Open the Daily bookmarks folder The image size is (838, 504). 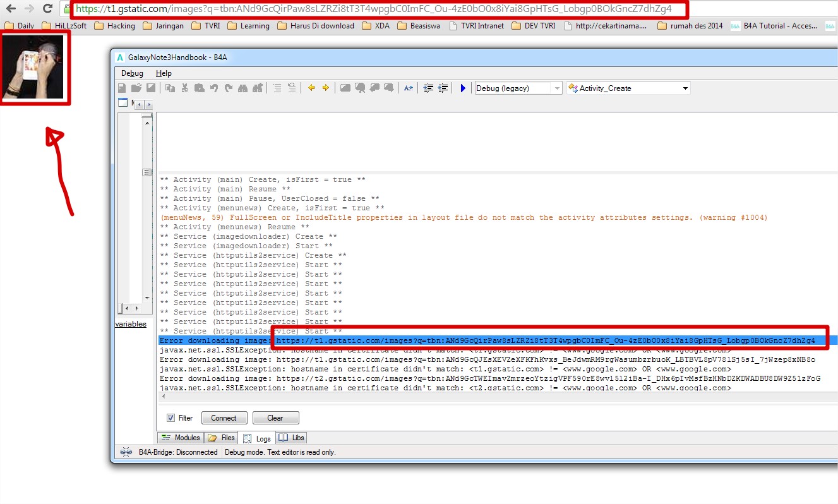[x=20, y=26]
